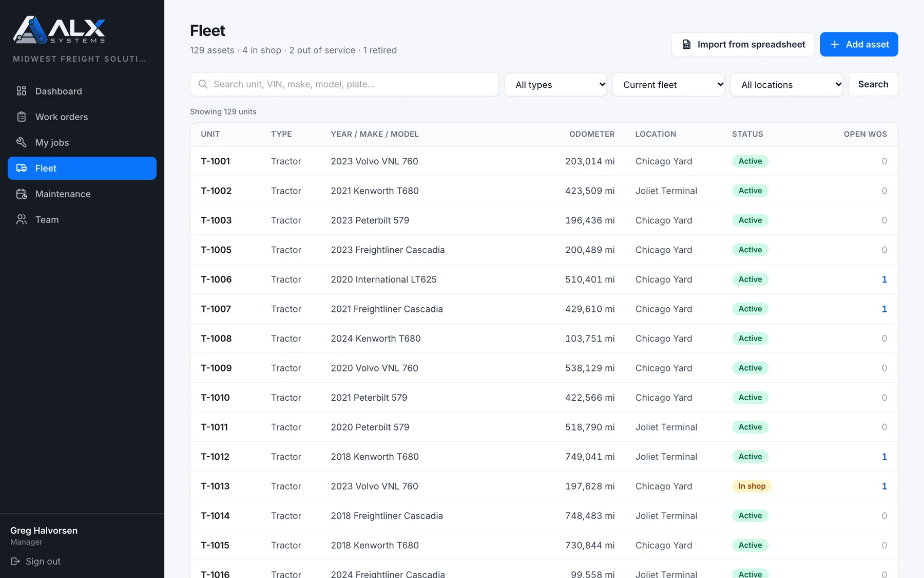The width and height of the screenshot is (924, 578).
Task: Select unit T-1015
Action: point(215,545)
